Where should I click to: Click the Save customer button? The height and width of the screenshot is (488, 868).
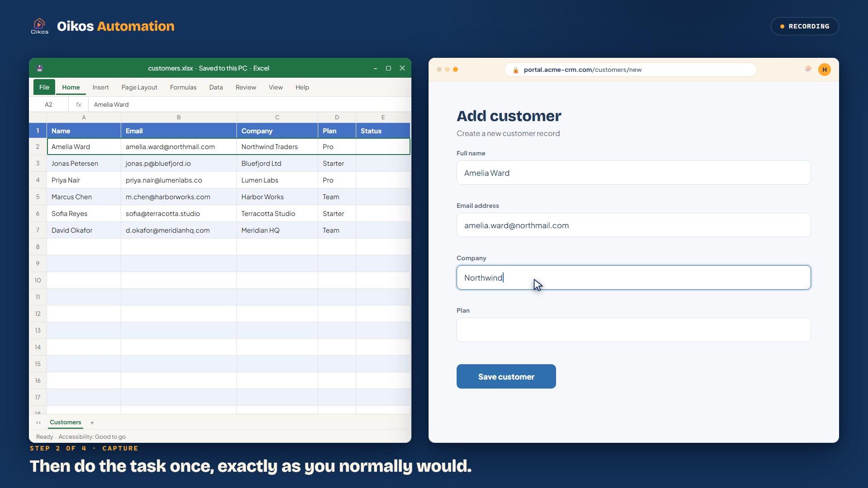tap(506, 376)
